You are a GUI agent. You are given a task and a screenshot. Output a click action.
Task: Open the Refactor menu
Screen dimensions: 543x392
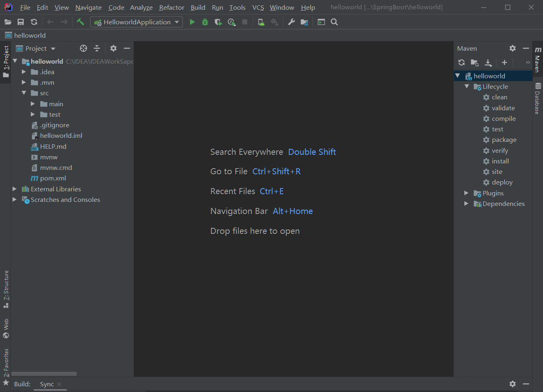click(172, 7)
